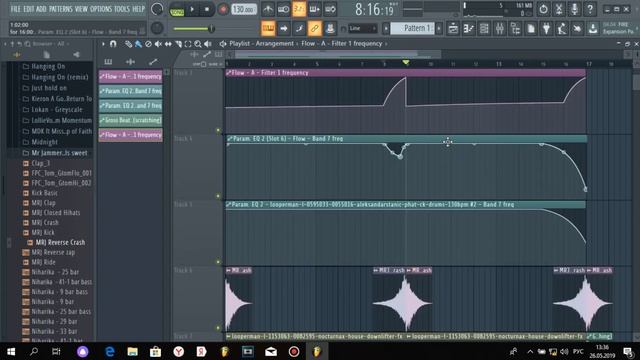The image size is (640, 360).
Task: Open the EDIT menu
Action: pyautogui.click(x=29, y=9)
